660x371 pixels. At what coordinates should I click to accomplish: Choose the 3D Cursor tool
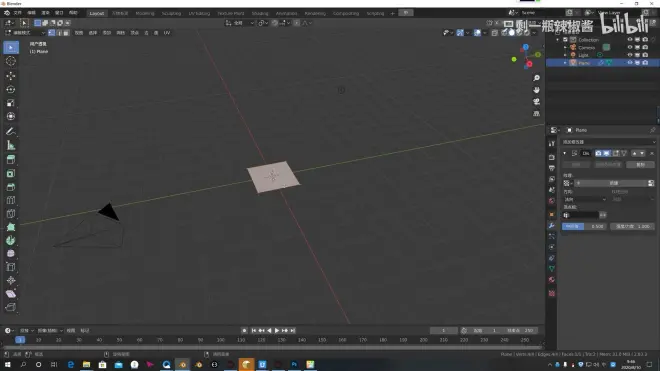[x=11, y=61]
